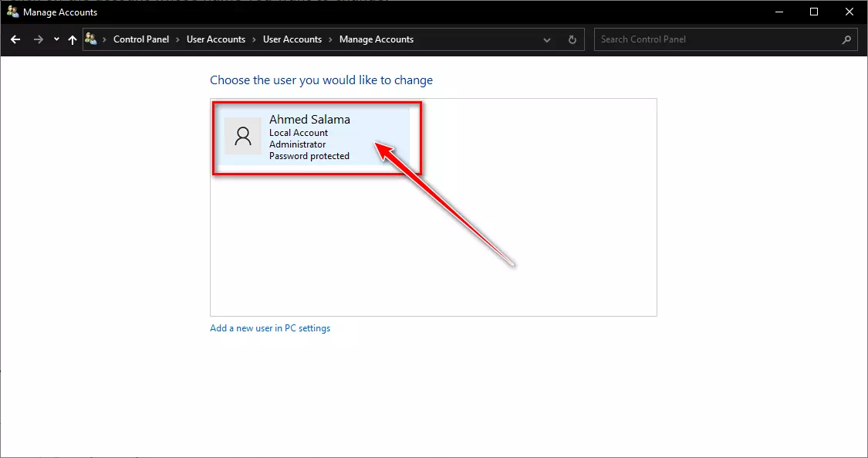Select the first User Accounts breadcrumb
The image size is (868, 458).
coord(216,39)
